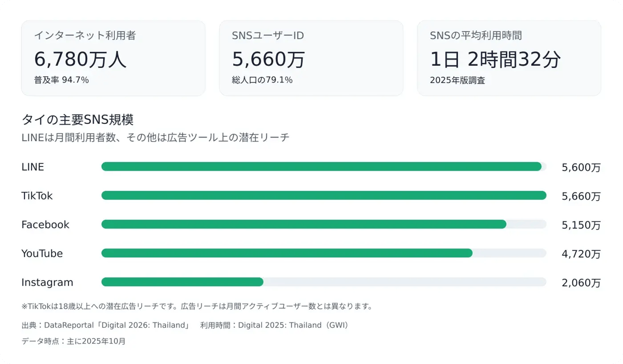Click the TikTok row label
This screenshot has height=364, width=623.
click(37, 196)
